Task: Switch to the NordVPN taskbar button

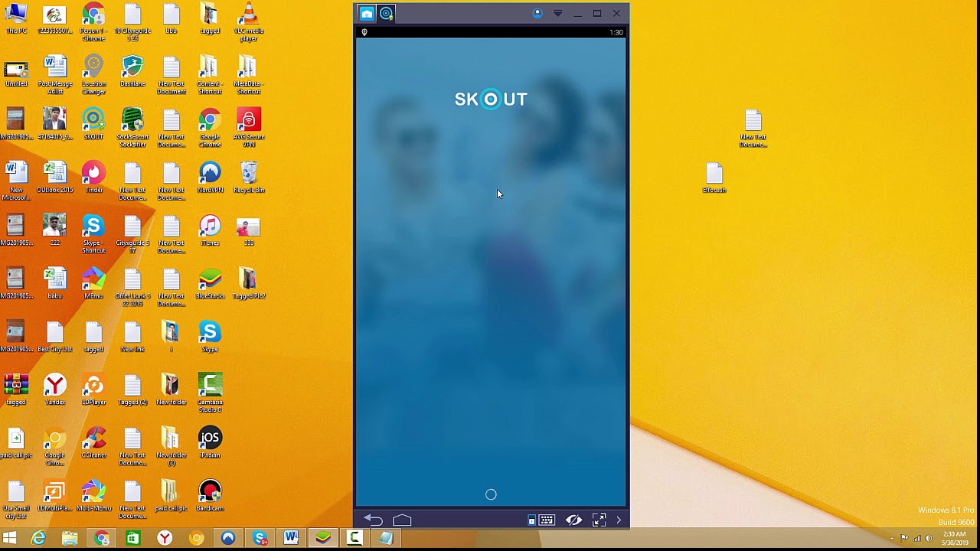Action: click(x=228, y=539)
